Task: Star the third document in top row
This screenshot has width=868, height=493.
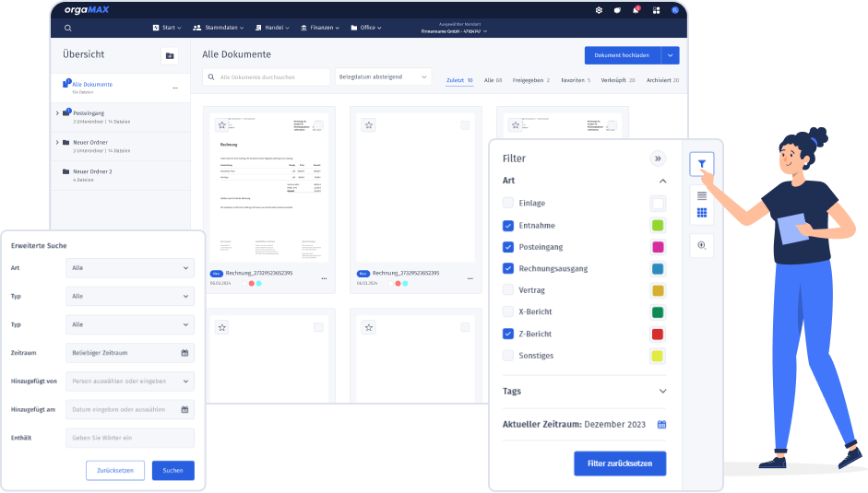Action: [x=516, y=125]
